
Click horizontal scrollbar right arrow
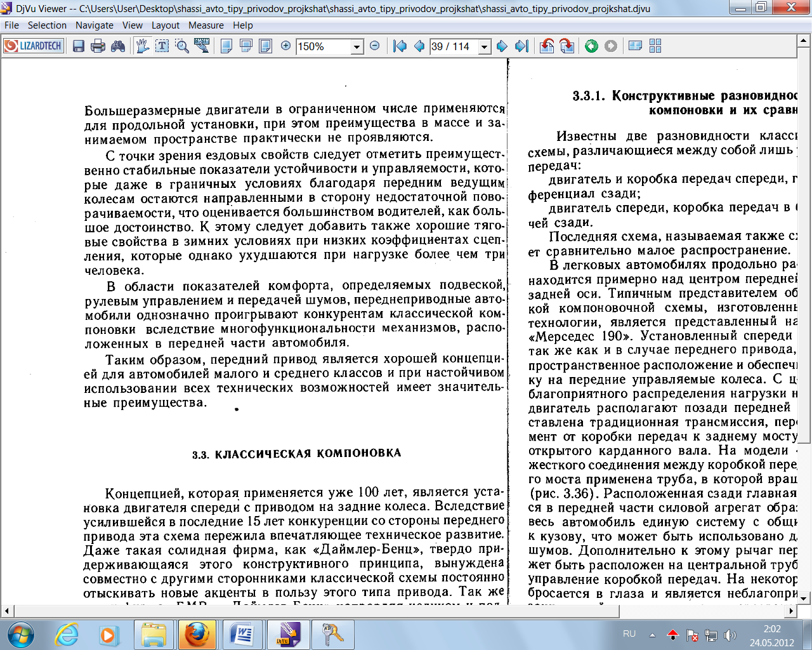pyautogui.click(x=791, y=611)
